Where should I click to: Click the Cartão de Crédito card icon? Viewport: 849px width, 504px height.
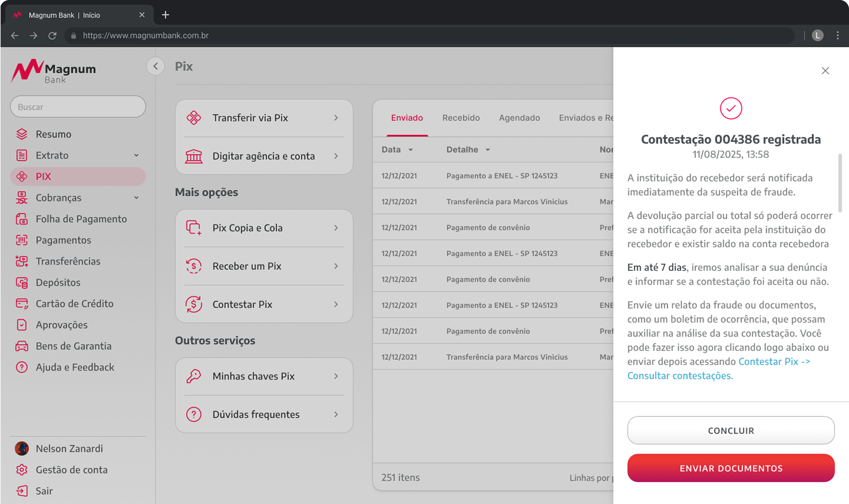click(x=22, y=304)
